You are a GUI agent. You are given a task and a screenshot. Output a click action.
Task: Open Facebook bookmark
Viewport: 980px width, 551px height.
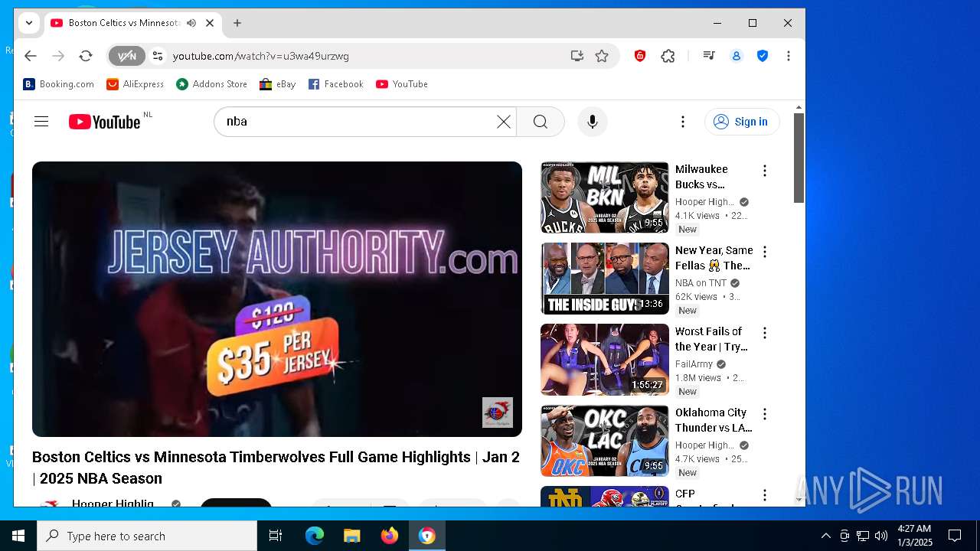[x=336, y=84]
